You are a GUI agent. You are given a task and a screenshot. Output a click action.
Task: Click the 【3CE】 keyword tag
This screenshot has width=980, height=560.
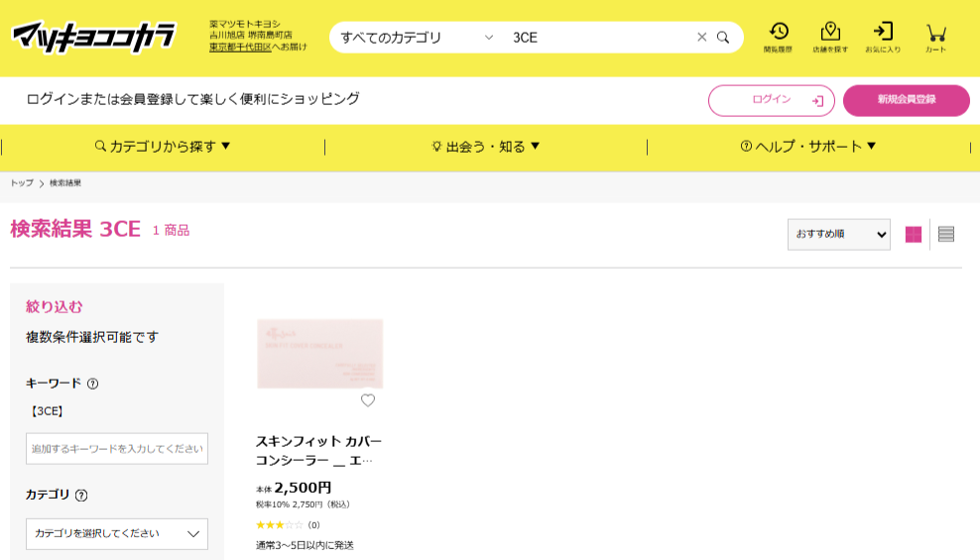(47, 411)
